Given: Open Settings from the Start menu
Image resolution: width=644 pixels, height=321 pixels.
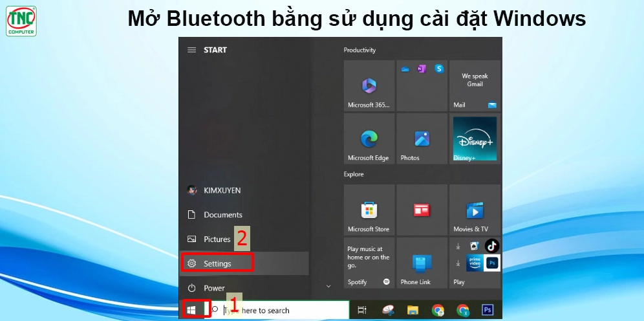Looking at the screenshot, I should [x=244, y=263].
